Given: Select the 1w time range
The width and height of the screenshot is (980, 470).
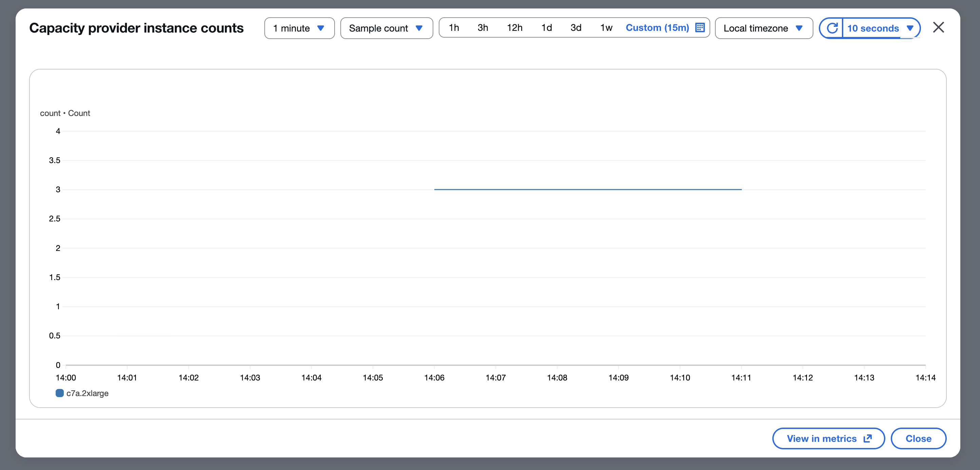Looking at the screenshot, I should [x=606, y=28].
